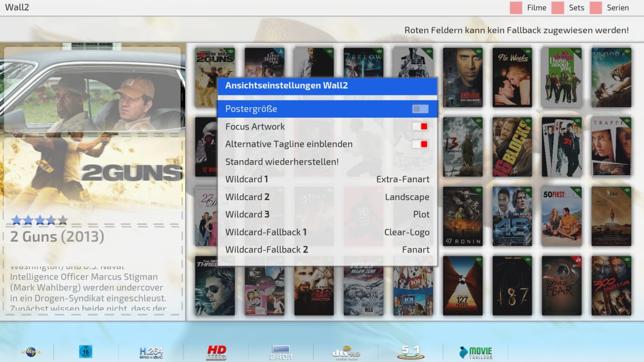Click the Serien label in the header

[x=618, y=8]
